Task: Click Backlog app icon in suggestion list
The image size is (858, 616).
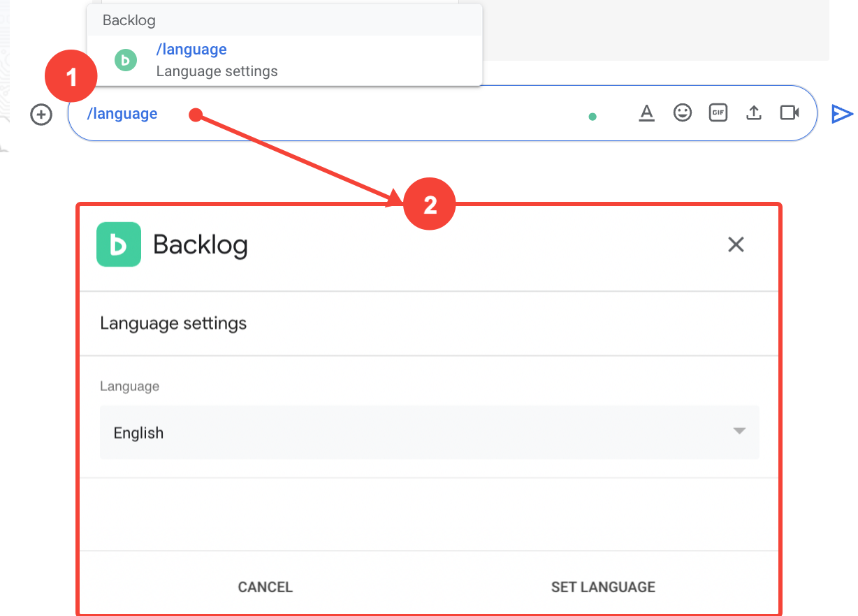Action: click(x=125, y=61)
